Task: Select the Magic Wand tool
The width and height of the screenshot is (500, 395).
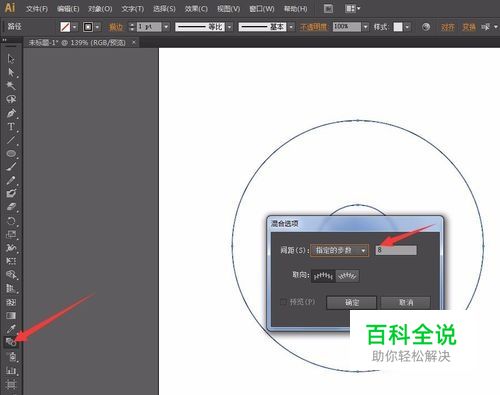Action: point(11,86)
